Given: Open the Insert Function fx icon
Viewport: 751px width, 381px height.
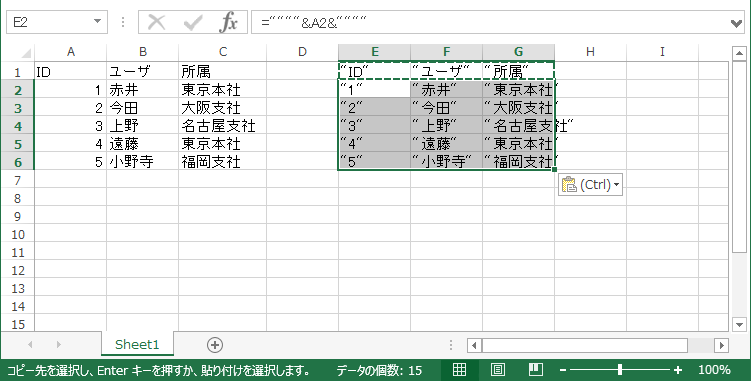Looking at the screenshot, I should pos(228,22).
